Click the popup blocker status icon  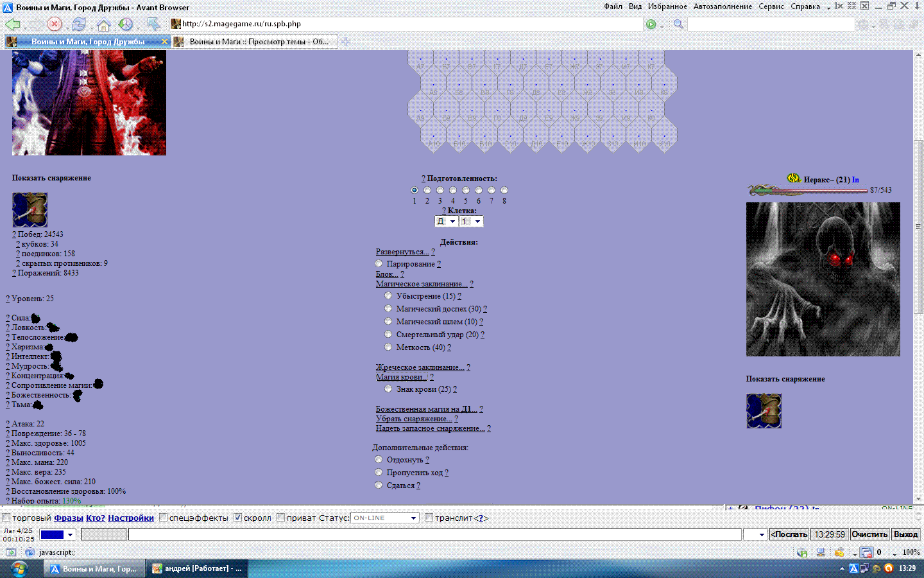(867, 552)
